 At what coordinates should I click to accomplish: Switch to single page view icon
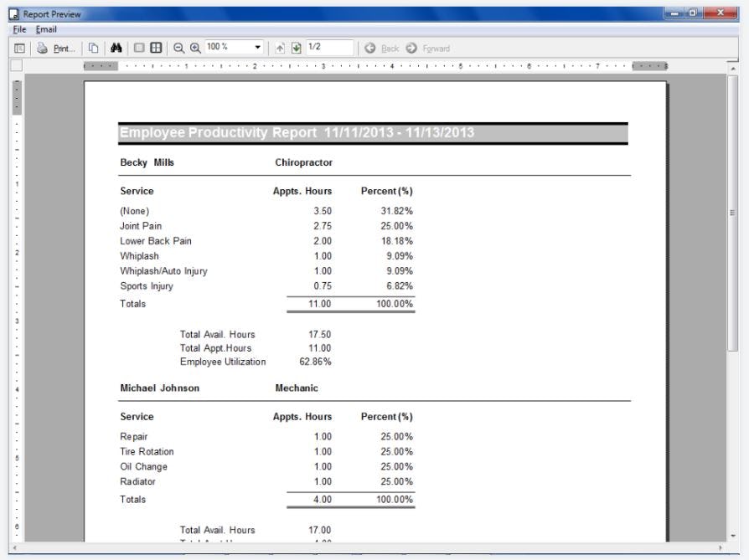[139, 48]
